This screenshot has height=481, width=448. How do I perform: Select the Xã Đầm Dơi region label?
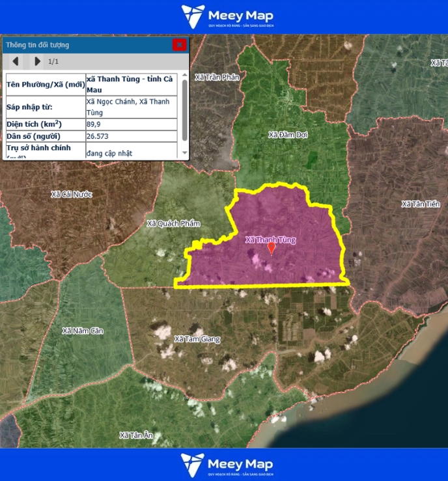click(288, 135)
